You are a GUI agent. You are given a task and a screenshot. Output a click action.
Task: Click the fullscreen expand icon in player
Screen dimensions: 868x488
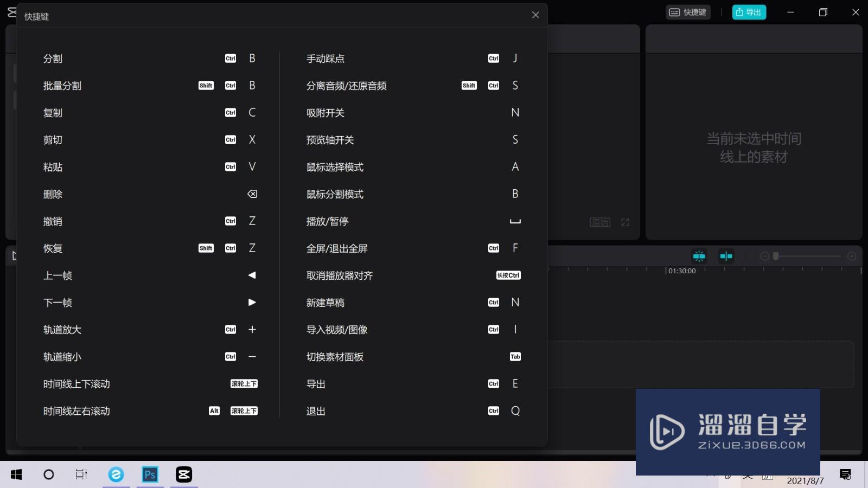tap(625, 222)
